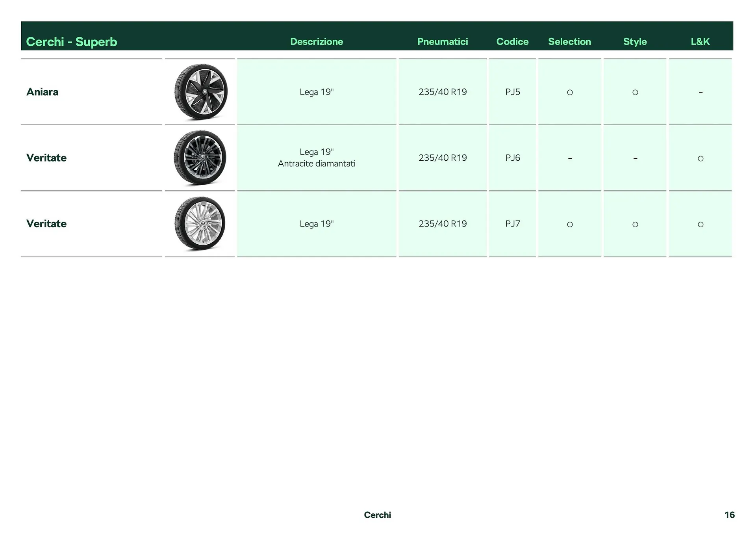Click the Codice column header

(512, 41)
